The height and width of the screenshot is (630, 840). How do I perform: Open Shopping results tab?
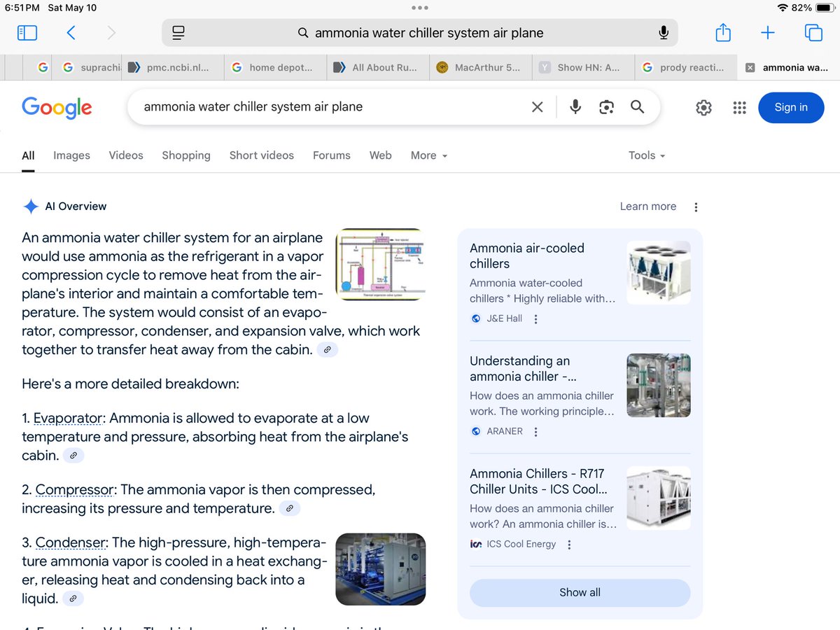click(186, 155)
